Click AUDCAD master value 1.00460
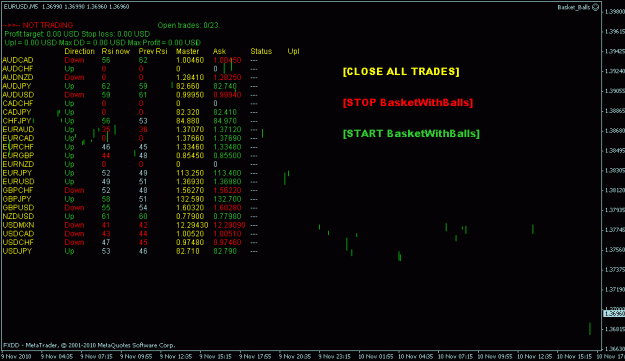Viewport: 625px width, 361px height. click(190, 60)
